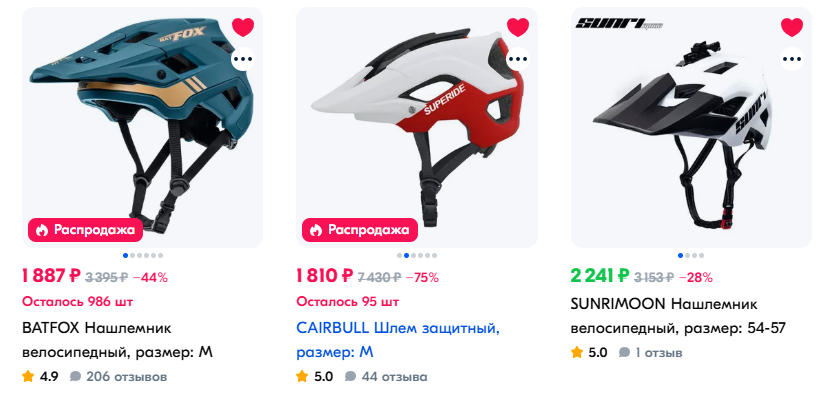Open the 206 отзывов reviews link
The height and width of the screenshot is (401, 823).
[119, 376]
